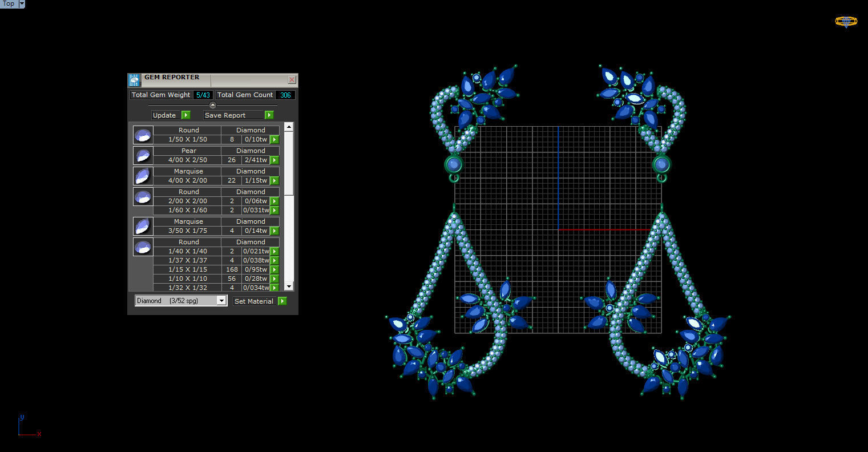Click the gem list scrollbar thumb
The image size is (868, 452).
pos(289,163)
